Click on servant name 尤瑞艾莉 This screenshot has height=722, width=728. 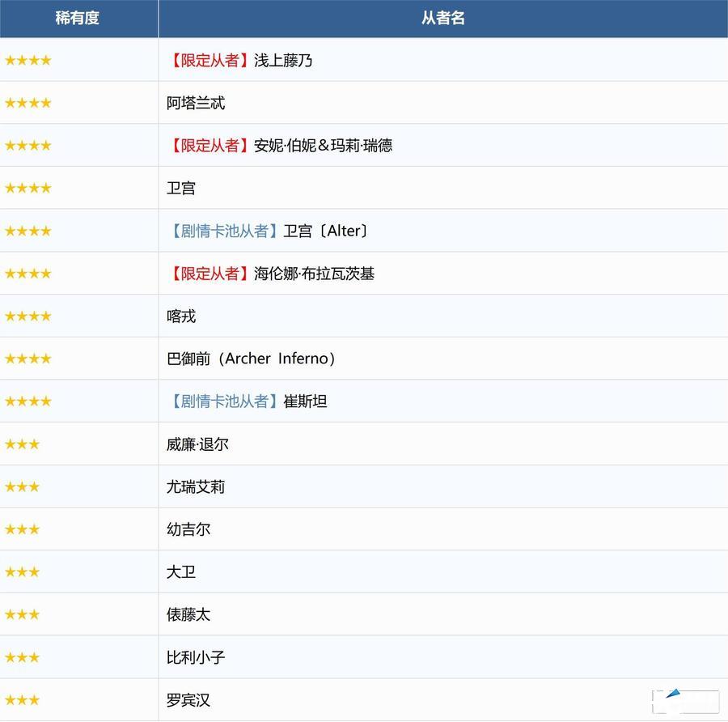(x=196, y=487)
